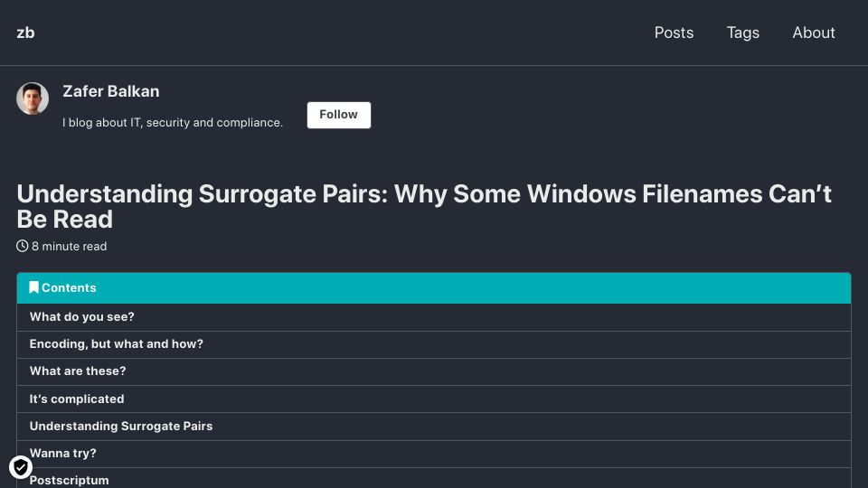Click the clock icon beside read time
The image size is (868, 488).
click(22, 246)
